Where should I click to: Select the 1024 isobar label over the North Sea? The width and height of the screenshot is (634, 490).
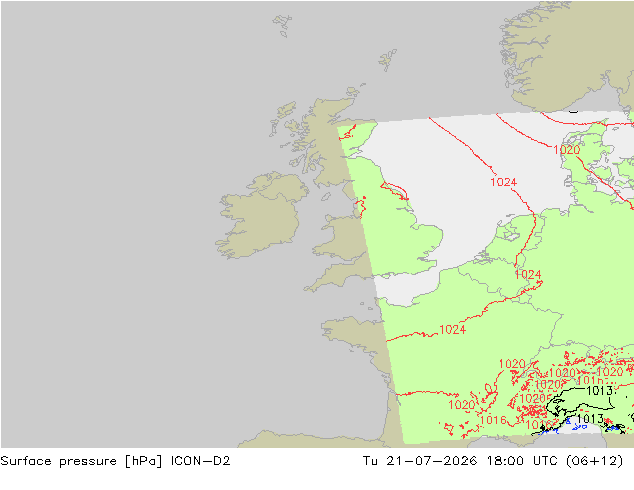(x=503, y=182)
